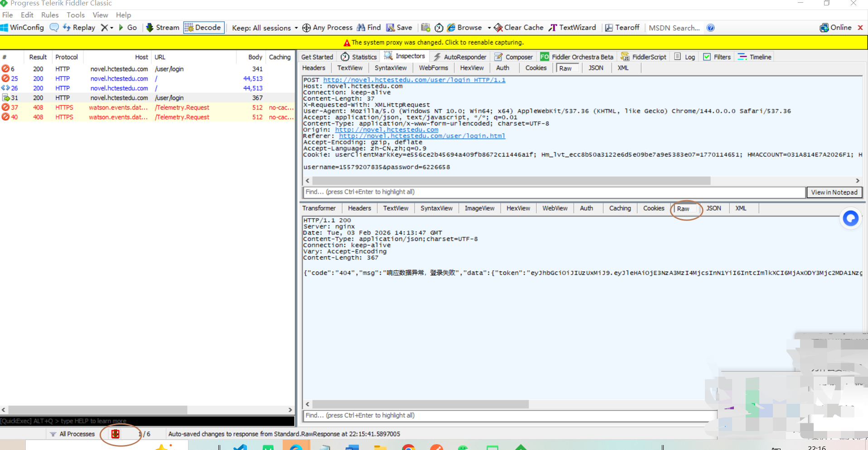Open the FiddlerScript tab
This screenshot has height=450, width=868.
643,57
